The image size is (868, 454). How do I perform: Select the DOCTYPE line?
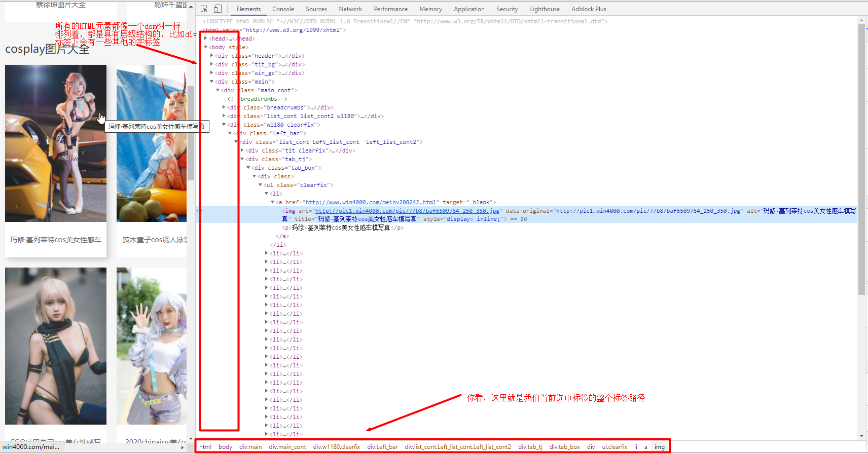click(x=405, y=21)
